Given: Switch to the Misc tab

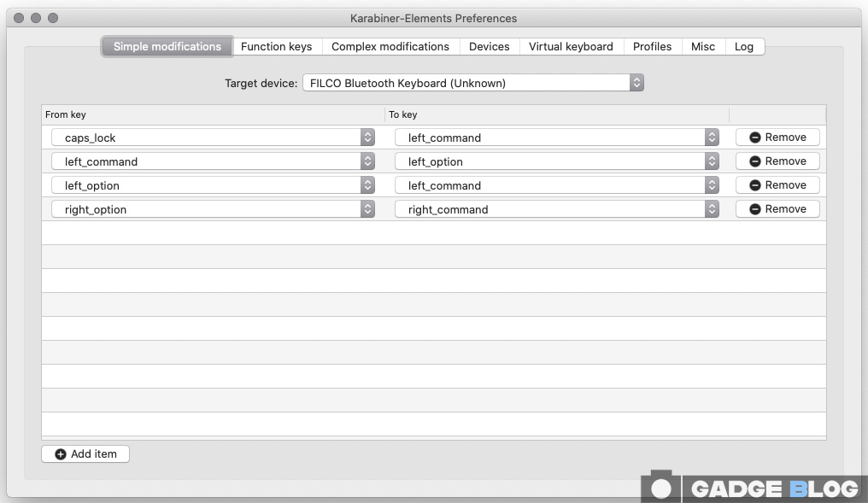Looking at the screenshot, I should pos(703,46).
